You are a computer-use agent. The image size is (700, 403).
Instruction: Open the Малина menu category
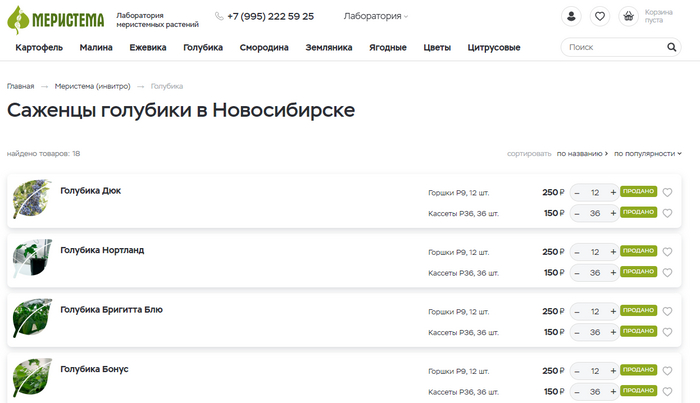point(96,48)
